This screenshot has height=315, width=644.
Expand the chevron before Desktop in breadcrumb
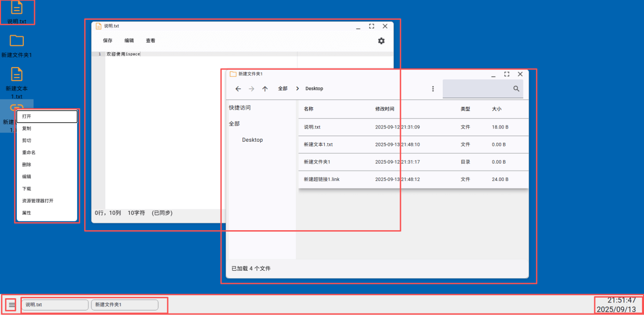(x=297, y=88)
